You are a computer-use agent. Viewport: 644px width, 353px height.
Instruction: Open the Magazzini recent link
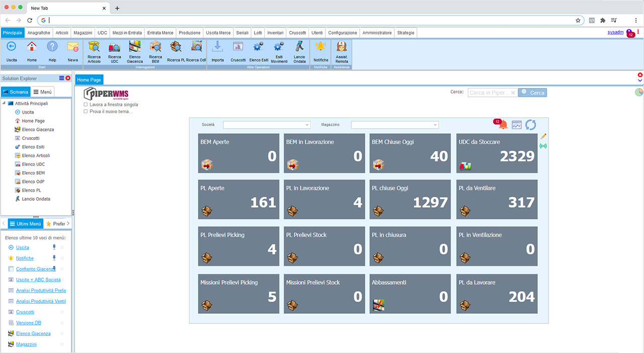coord(26,344)
